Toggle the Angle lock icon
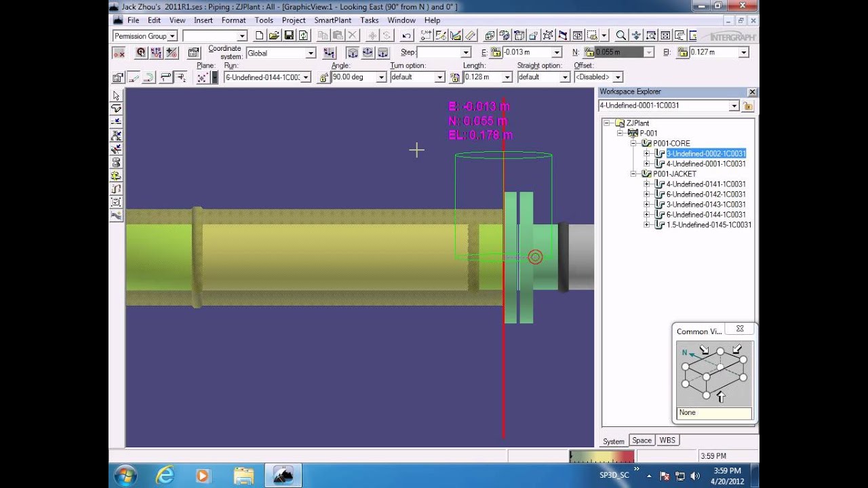The width and height of the screenshot is (868, 488). coord(324,77)
